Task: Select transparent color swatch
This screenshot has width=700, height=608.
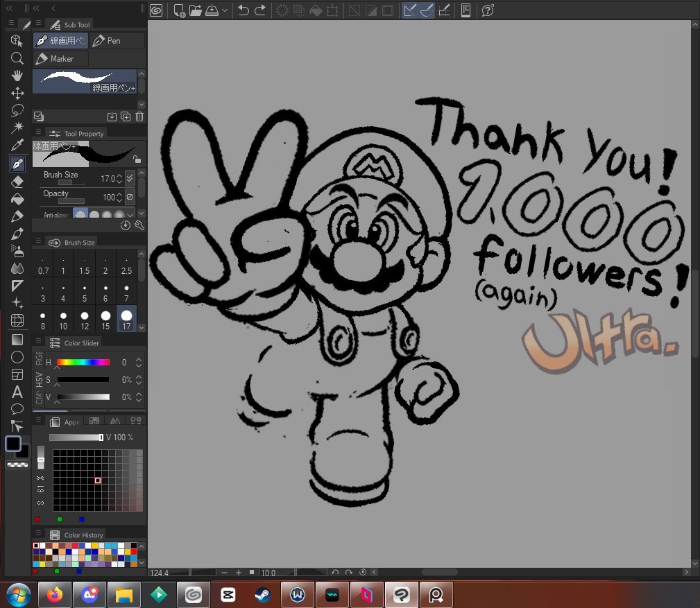Action: coord(17,464)
